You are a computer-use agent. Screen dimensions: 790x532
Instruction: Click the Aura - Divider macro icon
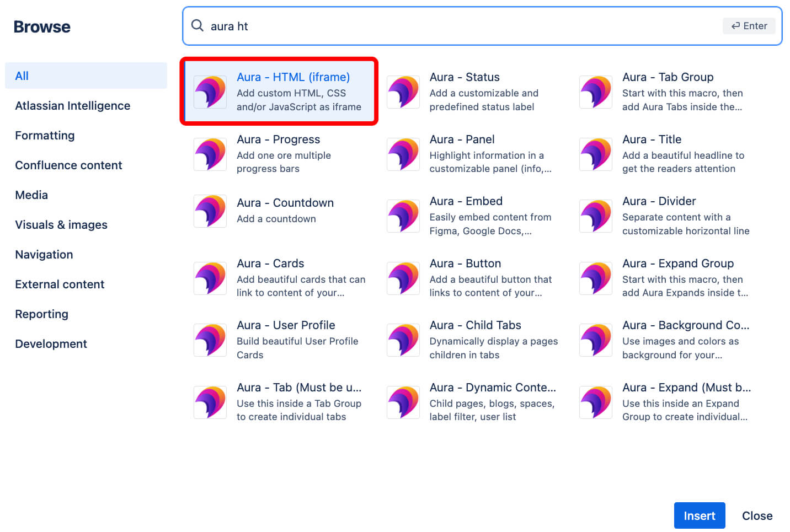click(595, 216)
